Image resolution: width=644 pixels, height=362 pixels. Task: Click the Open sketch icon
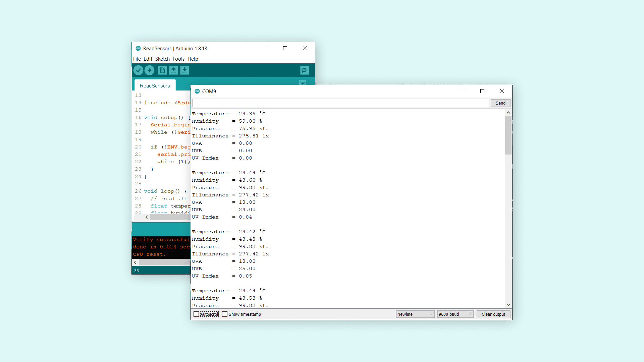(x=173, y=70)
